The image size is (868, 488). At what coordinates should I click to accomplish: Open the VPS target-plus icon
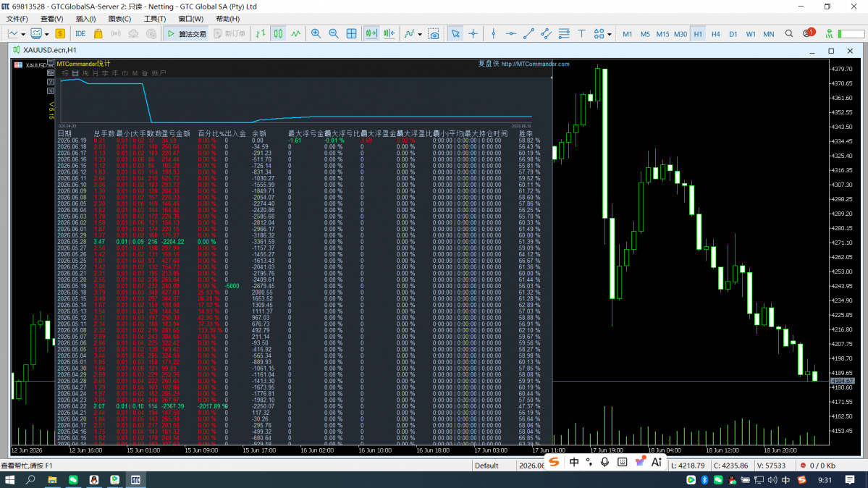(151, 34)
